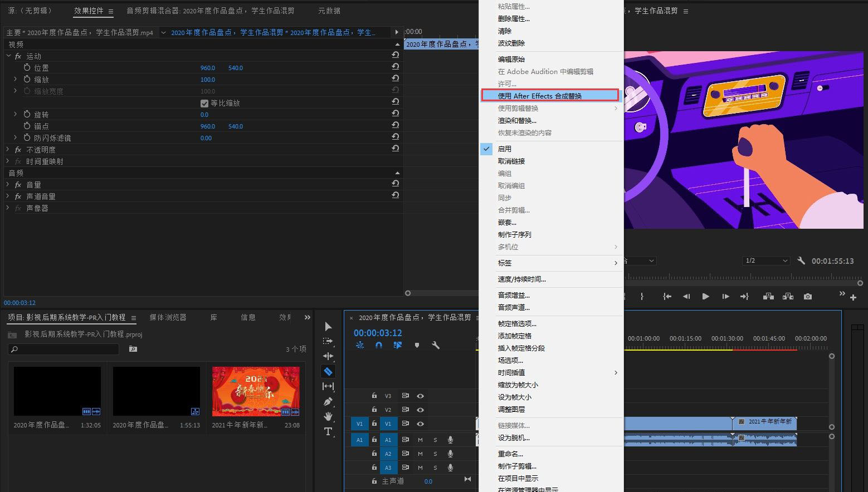Click the A1 voice-over record microphone

pyautogui.click(x=450, y=440)
